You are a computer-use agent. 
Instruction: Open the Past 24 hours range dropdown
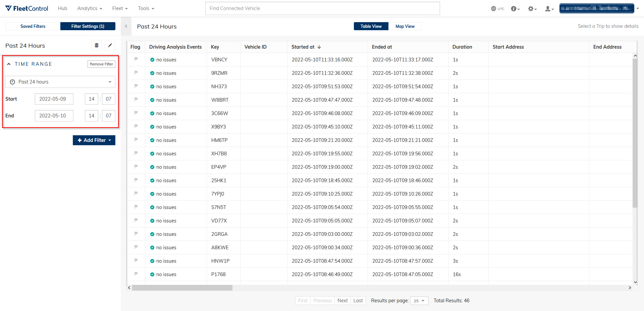point(60,82)
